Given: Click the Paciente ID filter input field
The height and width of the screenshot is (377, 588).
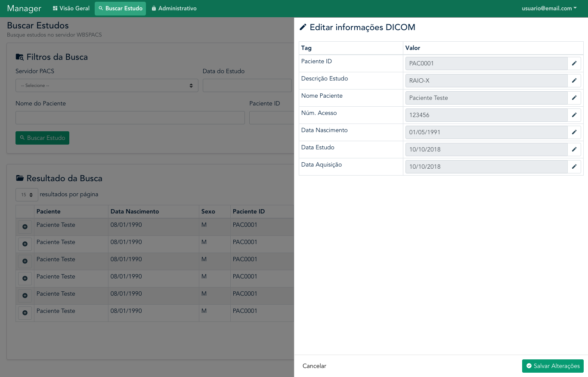Looking at the screenshot, I should [x=272, y=117].
